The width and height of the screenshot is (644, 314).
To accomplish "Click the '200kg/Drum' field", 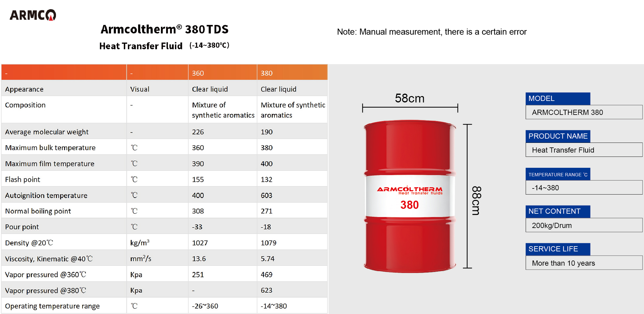I will 584,225.
